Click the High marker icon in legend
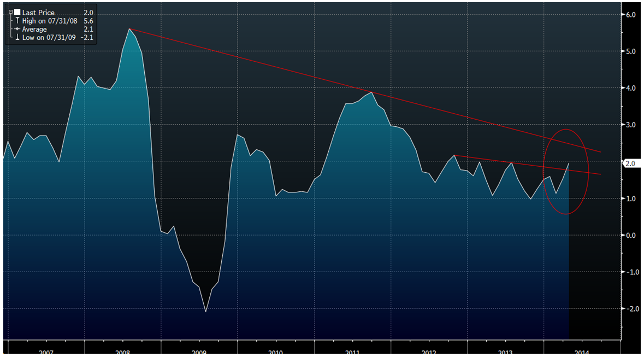This screenshot has width=644, height=357. click(x=17, y=21)
